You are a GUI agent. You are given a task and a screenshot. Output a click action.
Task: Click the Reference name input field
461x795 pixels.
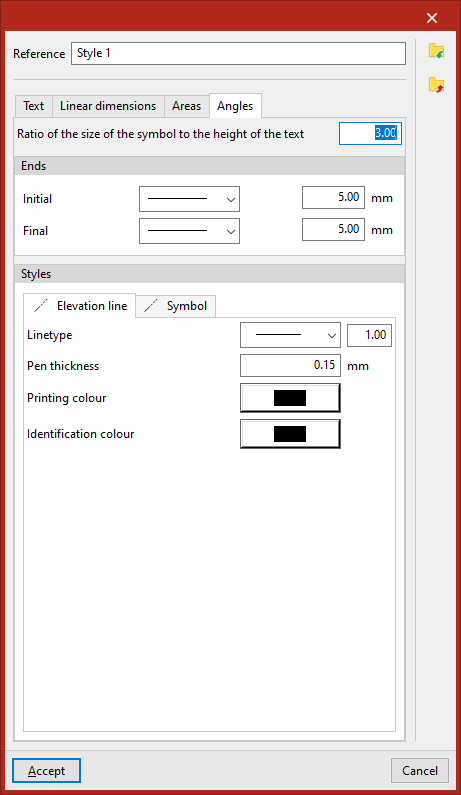tap(238, 53)
